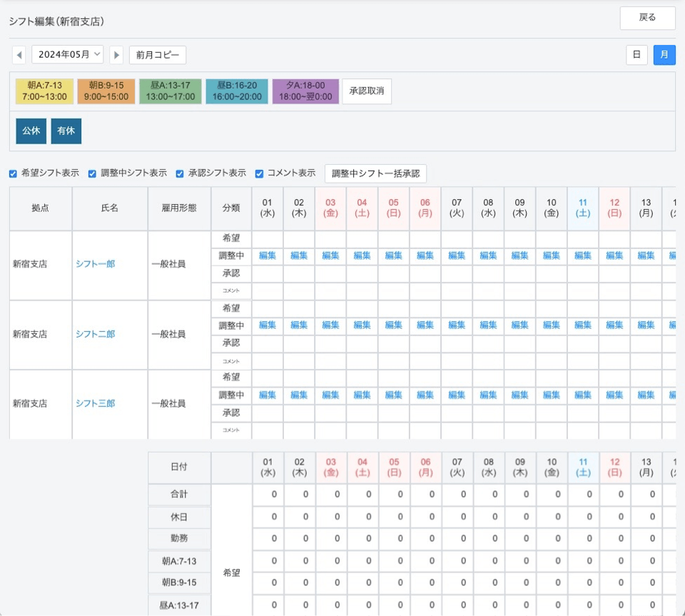Click the 調整中シフト一括承認 button

[x=375, y=173]
